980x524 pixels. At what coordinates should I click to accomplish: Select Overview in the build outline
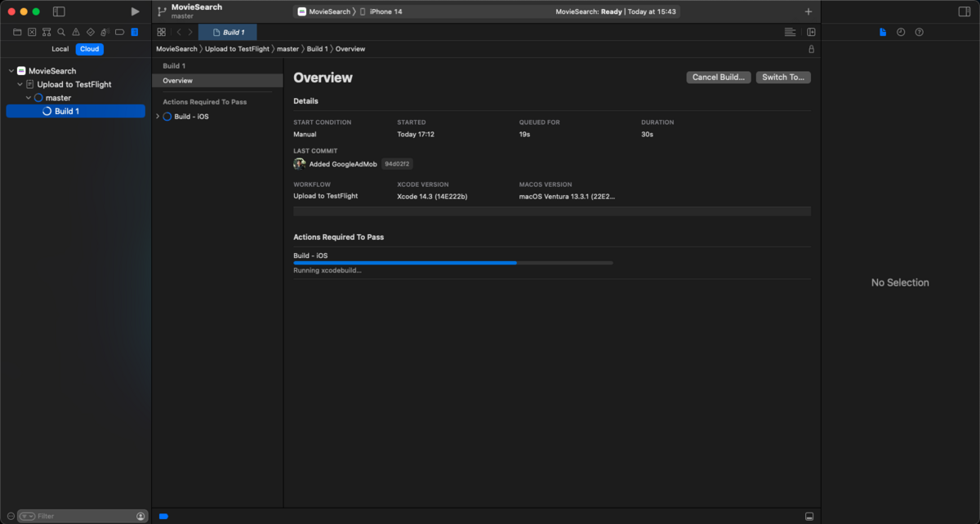[217, 81]
